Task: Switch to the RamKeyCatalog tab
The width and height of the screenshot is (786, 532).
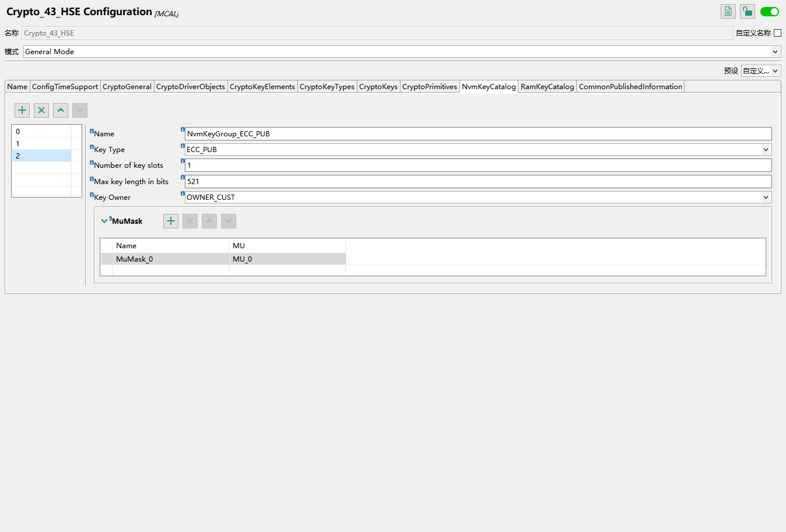Action: coord(546,86)
